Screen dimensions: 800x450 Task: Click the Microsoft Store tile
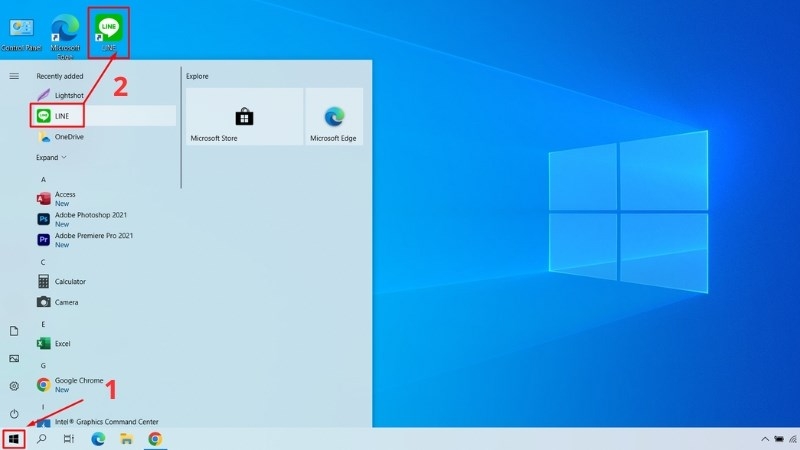[x=244, y=118]
